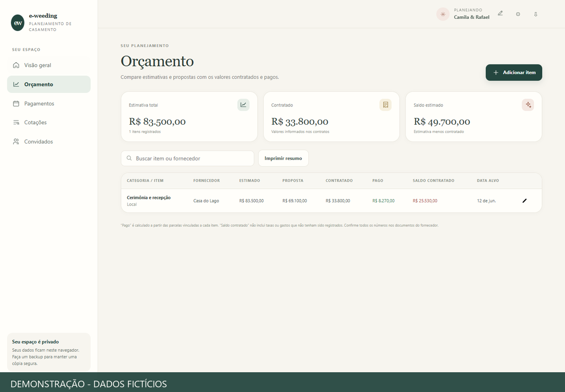Viewport: 565px width, 392px height.
Task: Click the Imprimir resumo button
Action: (283, 159)
